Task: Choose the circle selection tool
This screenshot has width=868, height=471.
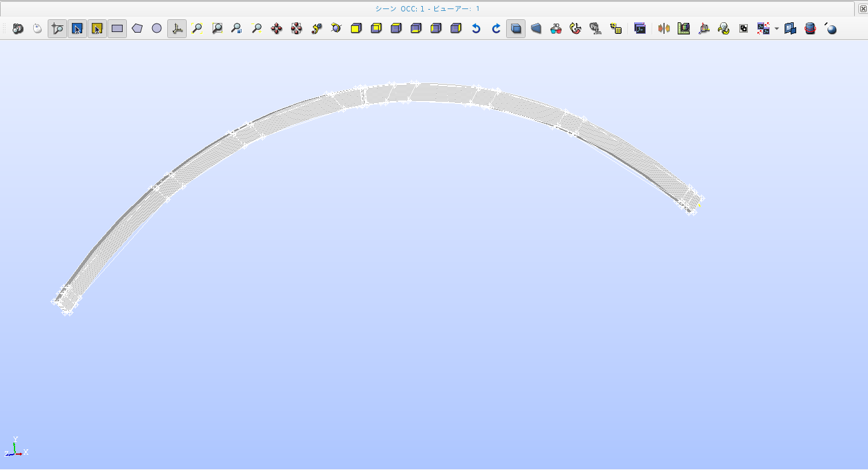Action: pyautogui.click(x=157, y=28)
